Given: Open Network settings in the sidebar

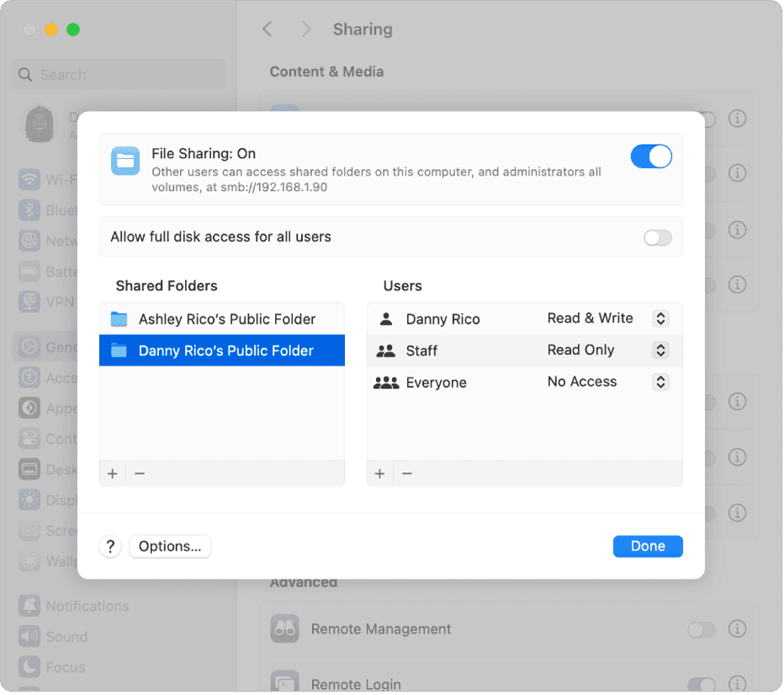Looking at the screenshot, I should [x=48, y=241].
